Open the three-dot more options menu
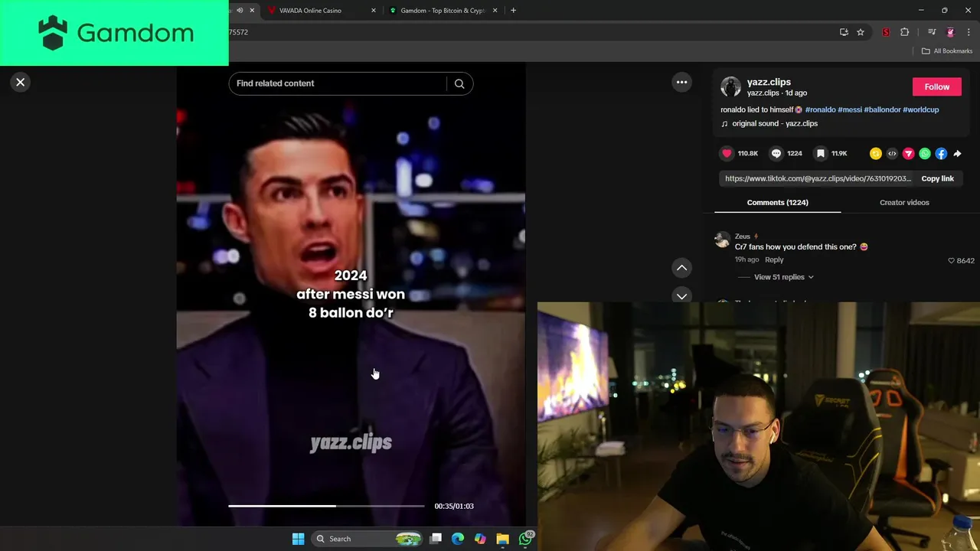This screenshot has width=980, height=551. click(681, 82)
